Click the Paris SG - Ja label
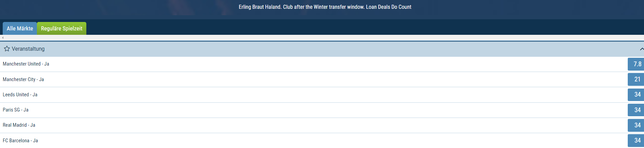644x148 pixels. coord(16,110)
